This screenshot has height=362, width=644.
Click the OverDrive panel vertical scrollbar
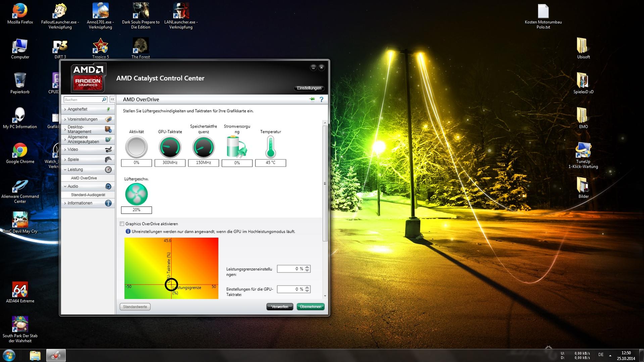point(325,183)
